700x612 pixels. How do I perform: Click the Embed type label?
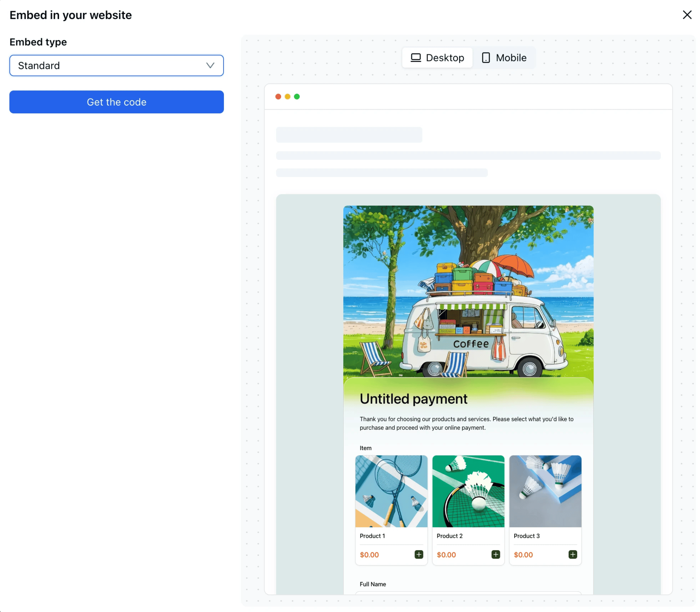click(38, 42)
